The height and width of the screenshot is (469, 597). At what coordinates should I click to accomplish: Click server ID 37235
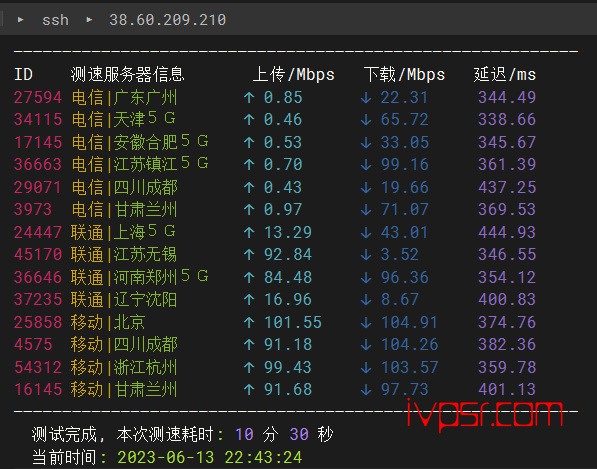tap(38, 299)
